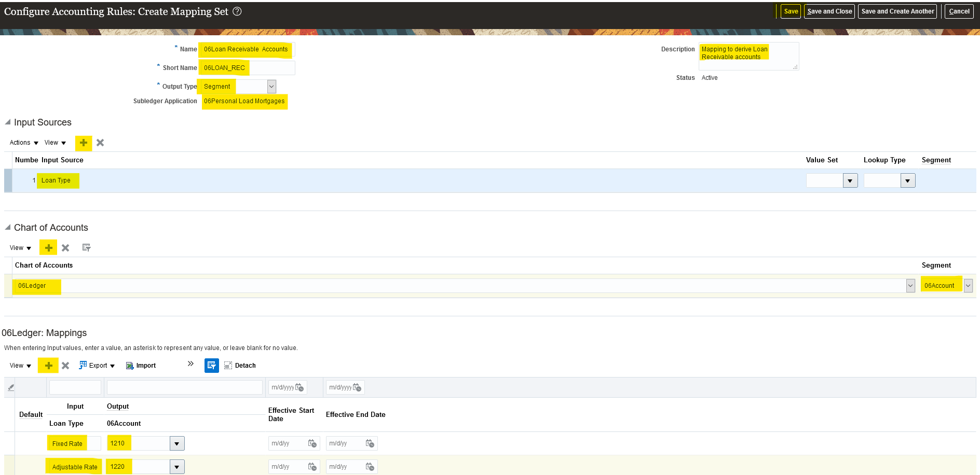Add a row in Chart of Accounts

coord(48,248)
